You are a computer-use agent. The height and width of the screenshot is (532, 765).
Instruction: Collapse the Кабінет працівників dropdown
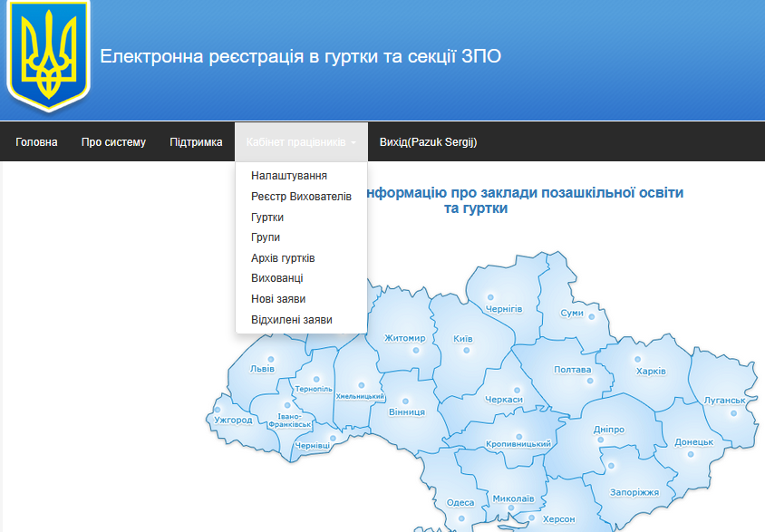tap(301, 142)
